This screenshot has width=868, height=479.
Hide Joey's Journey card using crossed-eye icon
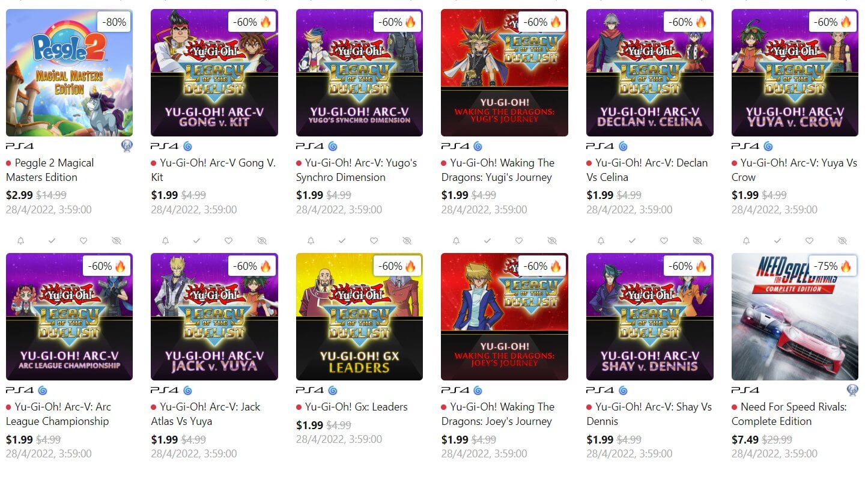pos(551,240)
